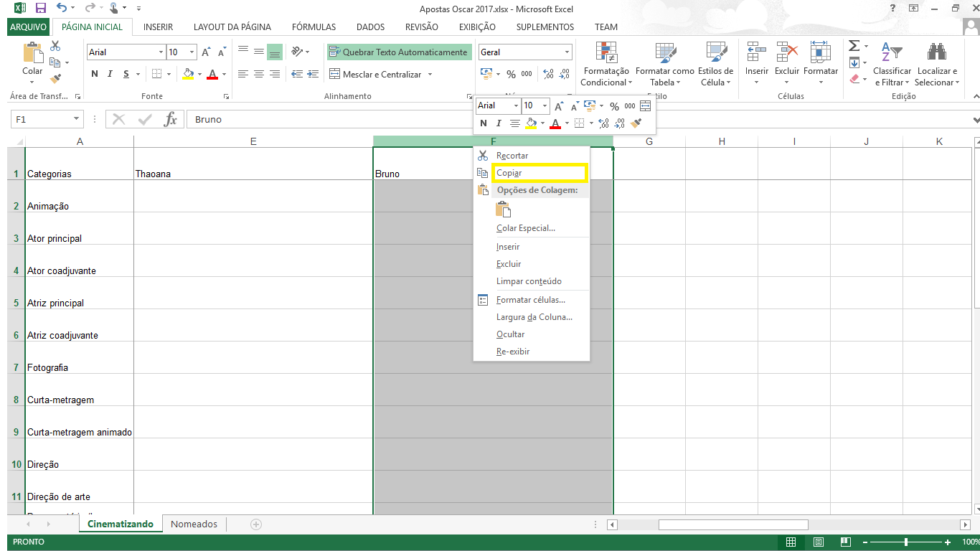This screenshot has height=551, width=980.
Task: Expand Mesclar e Centralizar dropdown arrow
Action: [430, 75]
